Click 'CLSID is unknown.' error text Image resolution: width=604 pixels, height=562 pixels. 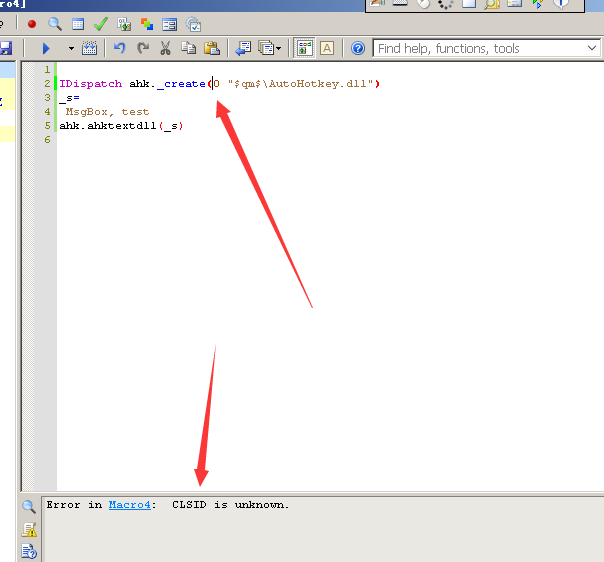click(230, 505)
